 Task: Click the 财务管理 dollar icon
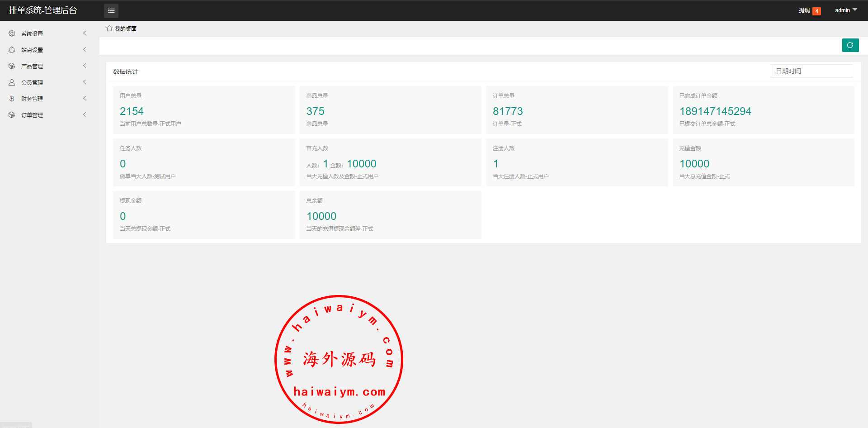[12, 99]
